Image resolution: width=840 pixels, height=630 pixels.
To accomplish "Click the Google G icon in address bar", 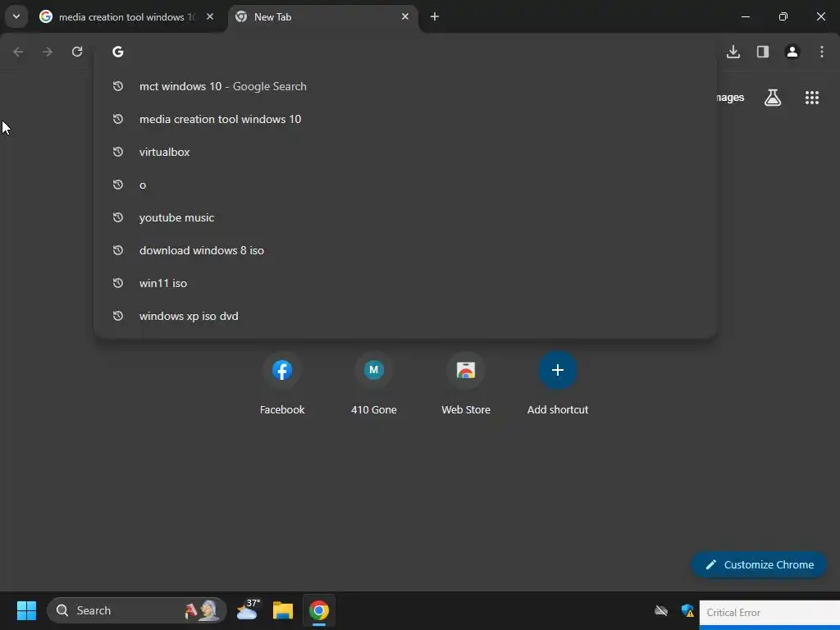I will pyautogui.click(x=118, y=52).
